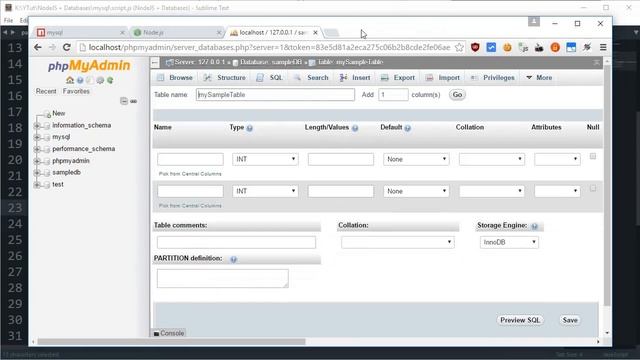The image size is (640, 360).
Task: Click the blue checkmark extension icon
Action: click(491, 47)
